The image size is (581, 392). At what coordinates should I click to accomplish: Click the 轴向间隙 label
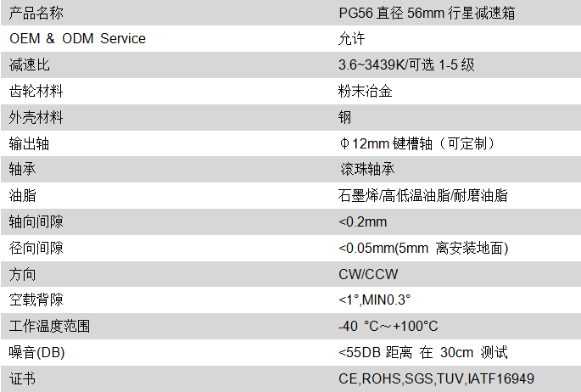[36, 222]
